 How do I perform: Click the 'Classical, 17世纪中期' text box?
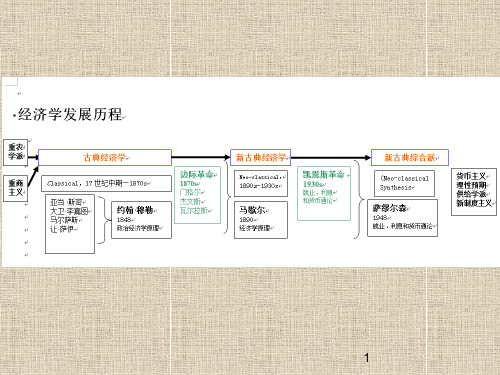[106, 183]
